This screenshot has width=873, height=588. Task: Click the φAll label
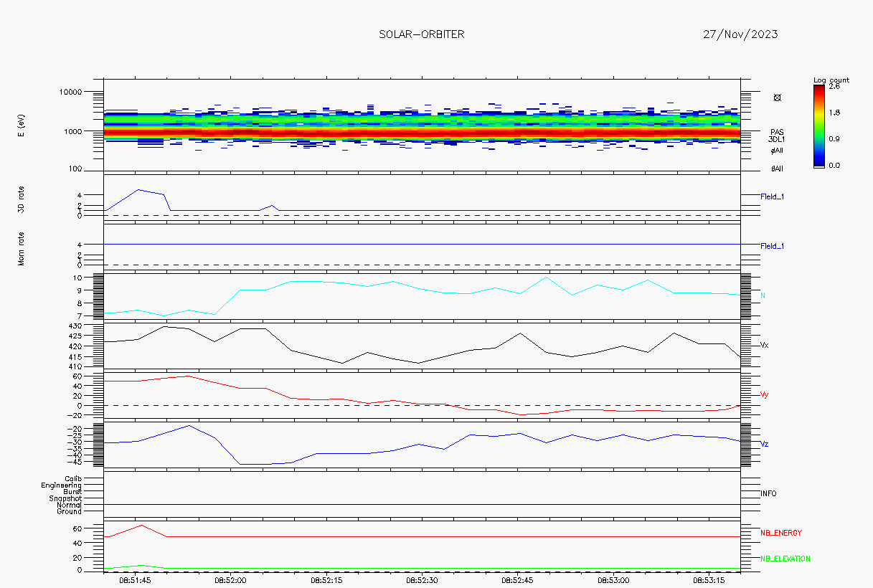point(777,151)
